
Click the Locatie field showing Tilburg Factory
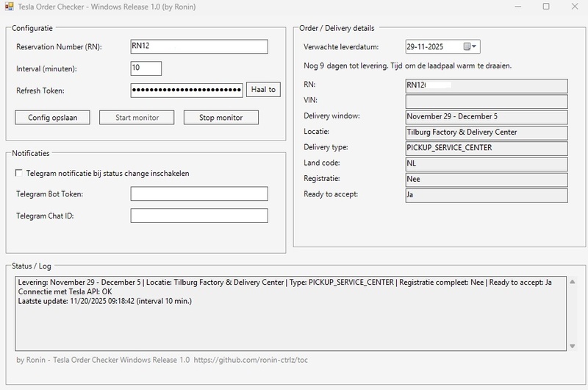[487, 132]
